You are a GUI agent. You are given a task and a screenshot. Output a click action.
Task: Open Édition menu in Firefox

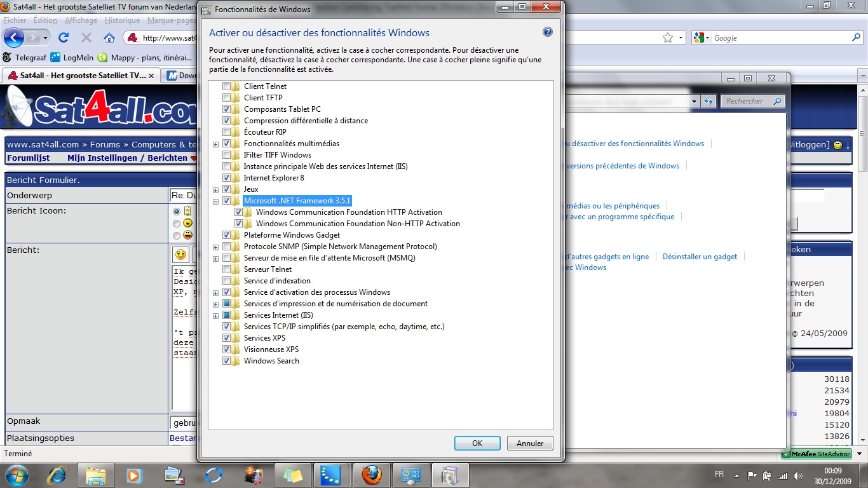pyautogui.click(x=45, y=20)
